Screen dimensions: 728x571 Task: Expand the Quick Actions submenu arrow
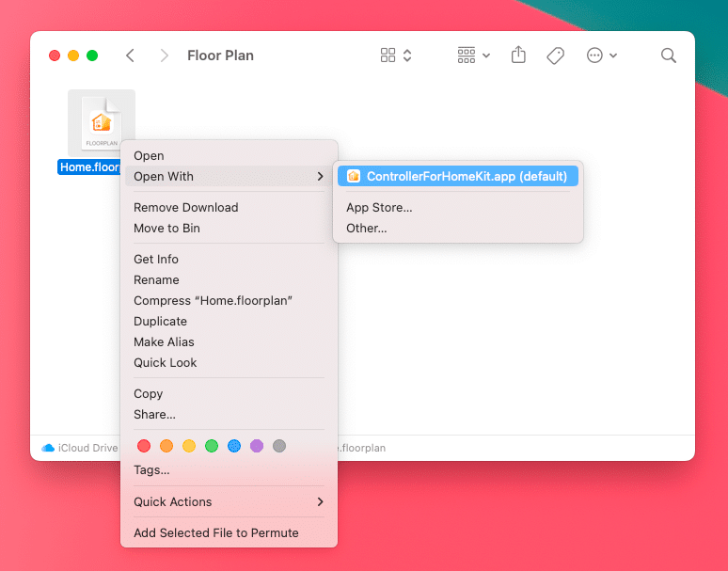coord(320,501)
